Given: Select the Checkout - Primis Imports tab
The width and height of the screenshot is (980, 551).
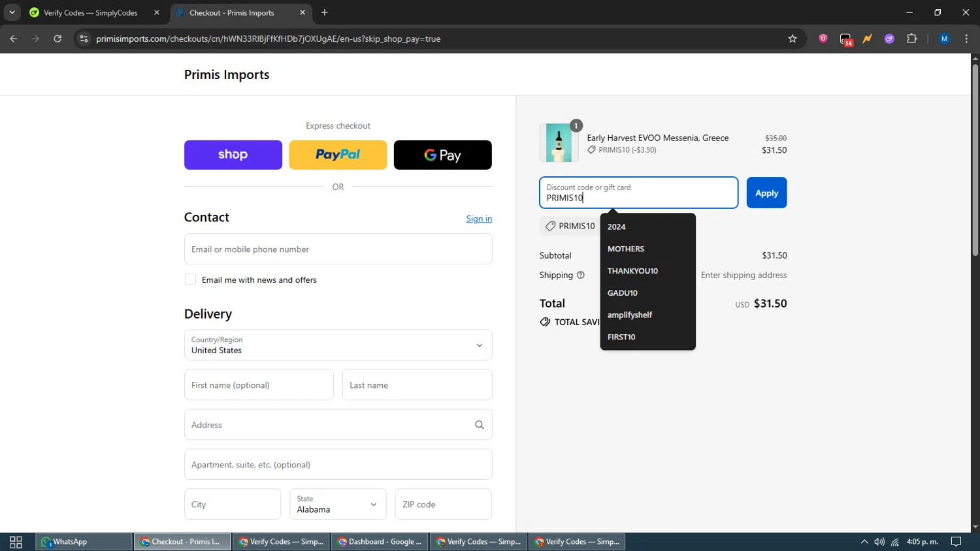Looking at the screenshot, I should click(232, 12).
